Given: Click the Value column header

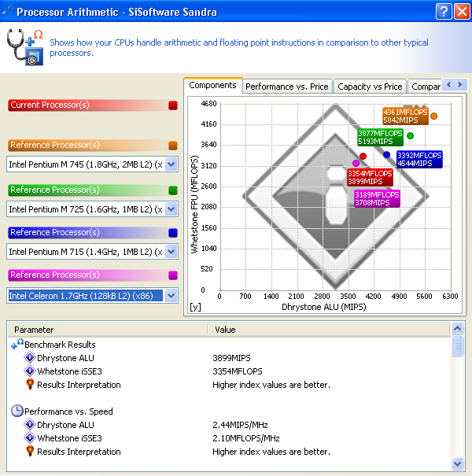Looking at the screenshot, I should [x=329, y=330].
